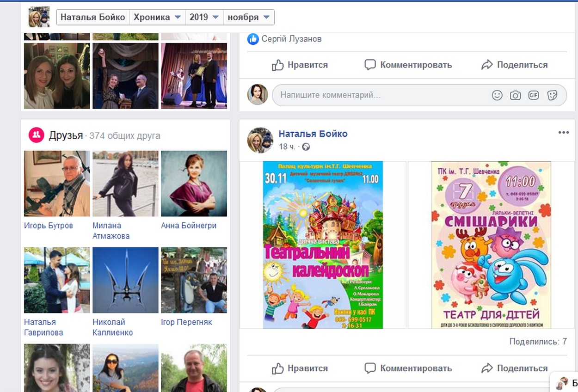Share the upper post via Поделиться
The height and width of the screenshot is (392, 578).
coord(514,65)
